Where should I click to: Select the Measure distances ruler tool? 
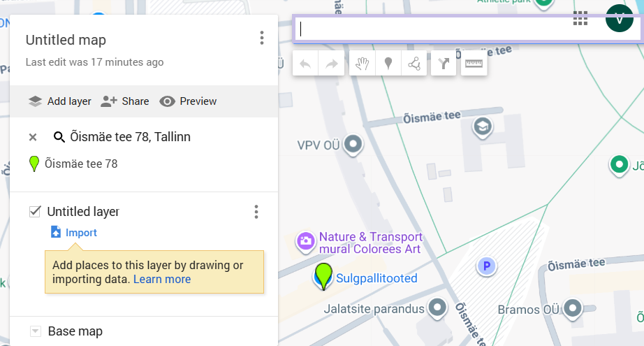(474, 64)
